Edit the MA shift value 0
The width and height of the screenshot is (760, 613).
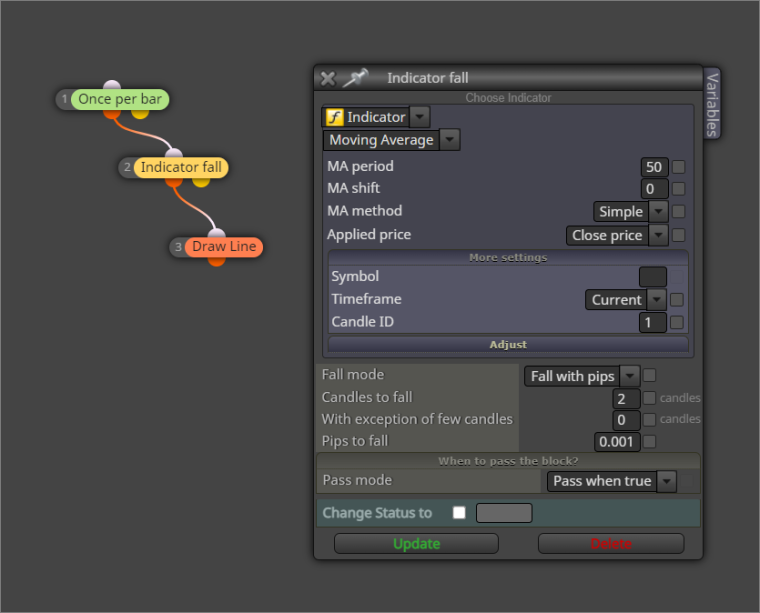click(654, 189)
